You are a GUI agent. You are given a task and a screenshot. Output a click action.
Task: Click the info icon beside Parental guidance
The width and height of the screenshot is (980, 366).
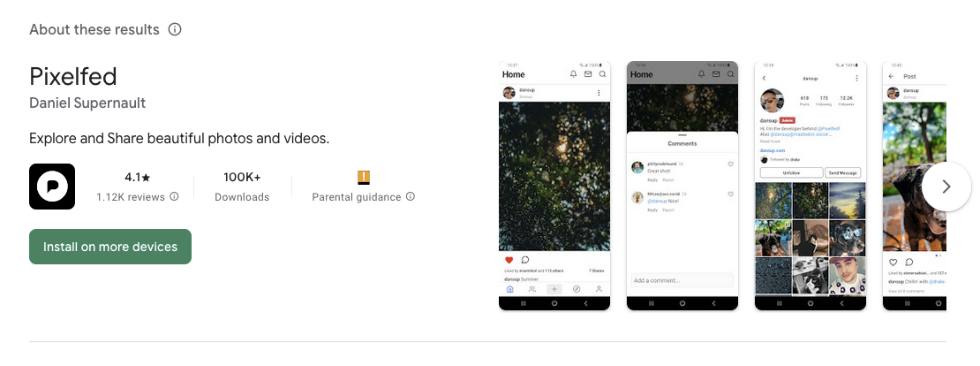(410, 196)
